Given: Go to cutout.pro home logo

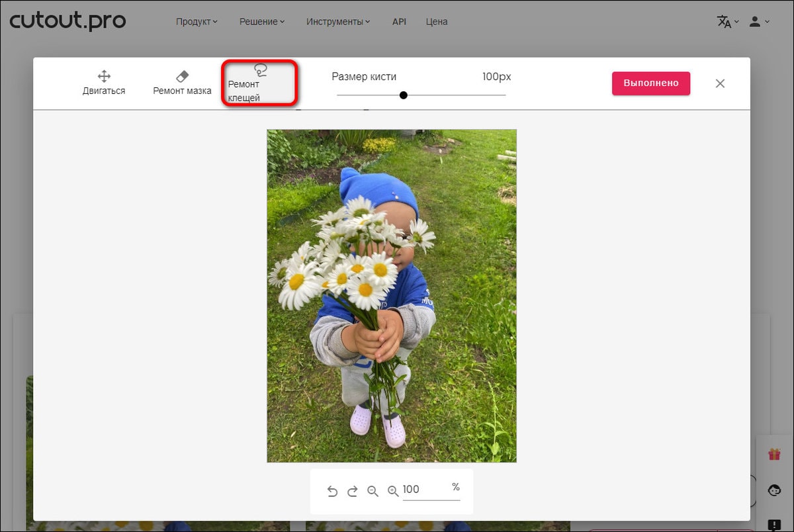Looking at the screenshot, I should pyautogui.click(x=67, y=21).
